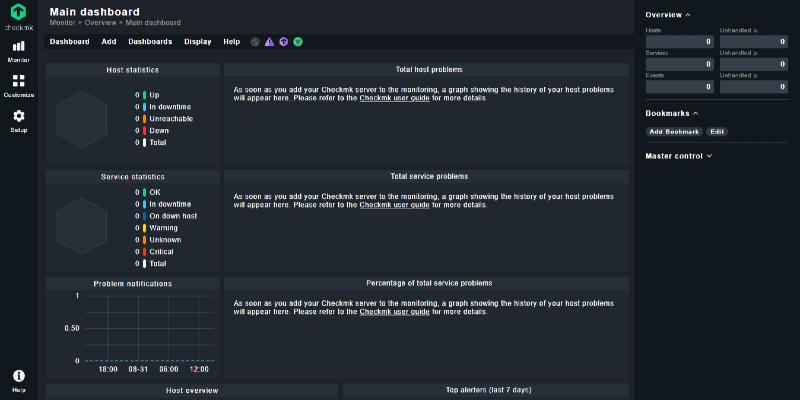Open the Customize menu in sidebar
The width and height of the screenshot is (800, 400).
click(18, 85)
